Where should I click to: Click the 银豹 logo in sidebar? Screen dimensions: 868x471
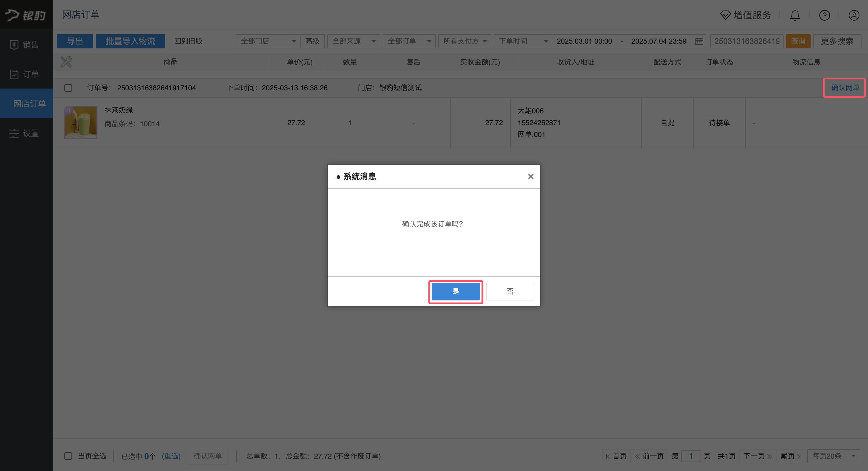(26, 15)
